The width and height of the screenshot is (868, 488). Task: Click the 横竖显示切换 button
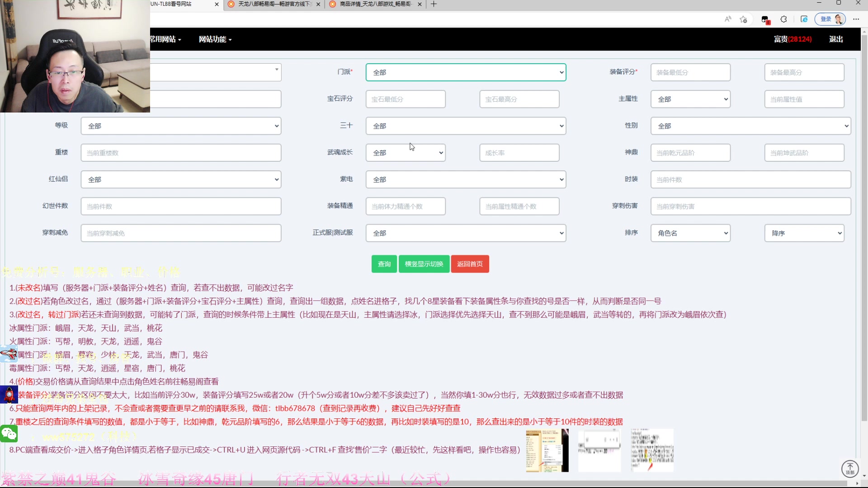click(x=424, y=264)
